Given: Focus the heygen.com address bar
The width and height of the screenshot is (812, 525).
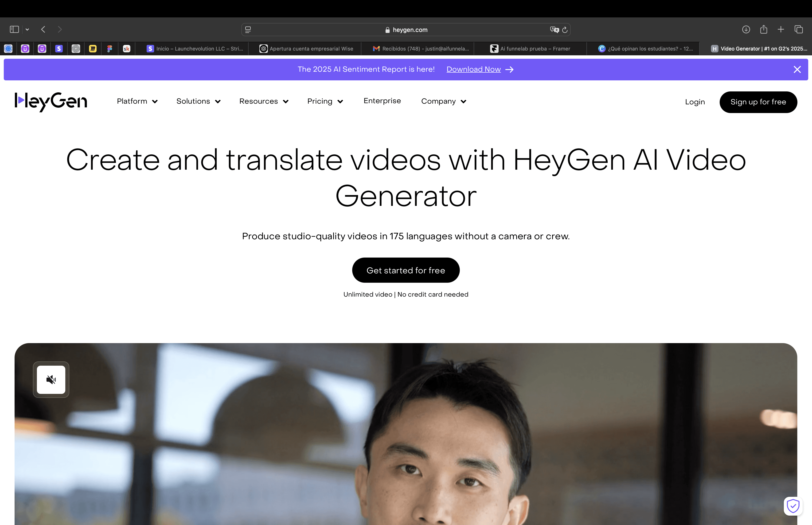Looking at the screenshot, I should click(406, 30).
